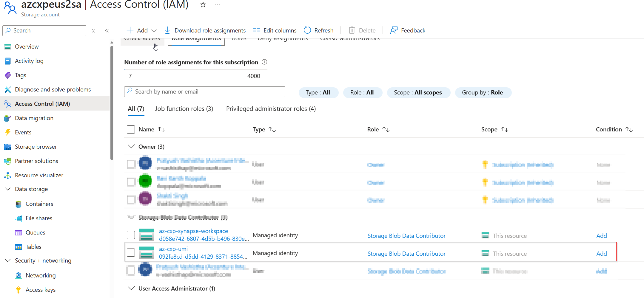This screenshot has width=644, height=298.
Task: Click the Download role assignments arrow icon
Action: (167, 30)
